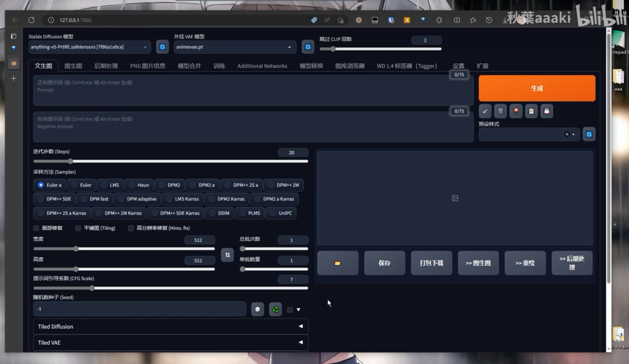Expand the Tiled VAE section
The height and width of the screenshot is (364, 629).
click(x=171, y=342)
